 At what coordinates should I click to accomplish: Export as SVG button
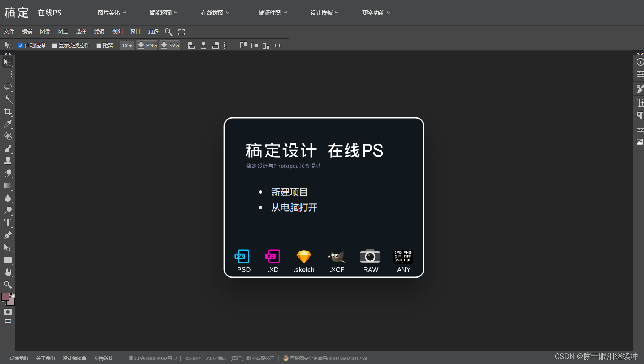tap(170, 46)
